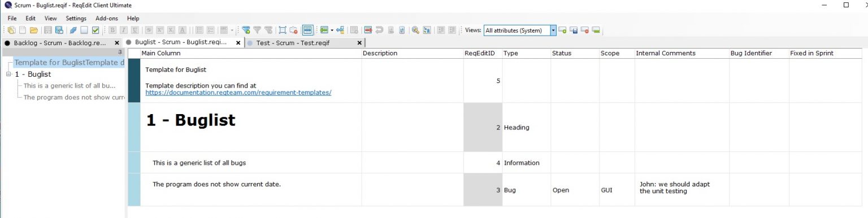This screenshot has height=218, width=868.
Task: Close the Buglist - Scrum tab
Action: (238, 43)
